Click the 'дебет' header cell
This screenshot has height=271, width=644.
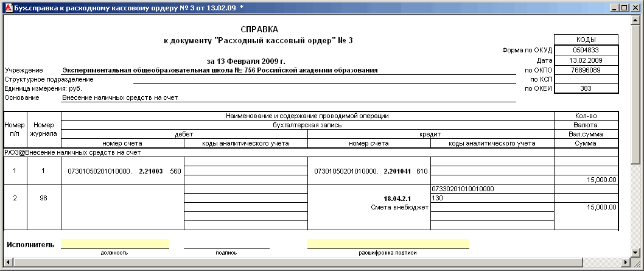click(184, 134)
